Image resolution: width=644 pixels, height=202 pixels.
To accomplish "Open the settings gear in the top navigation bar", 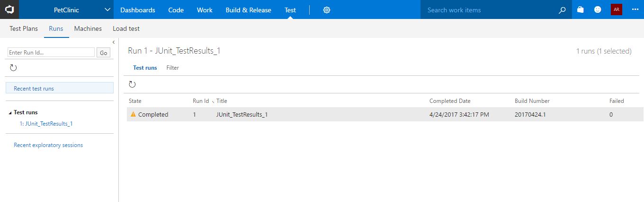I will click(x=326, y=10).
